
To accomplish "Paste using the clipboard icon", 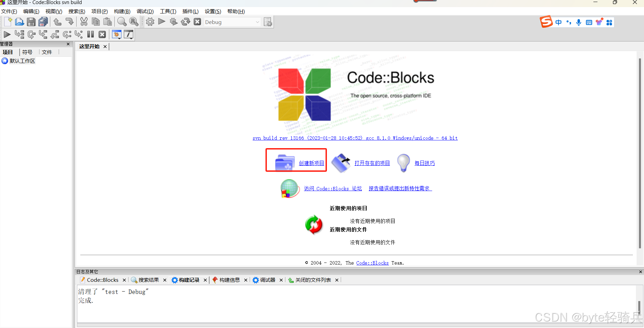I will [108, 22].
